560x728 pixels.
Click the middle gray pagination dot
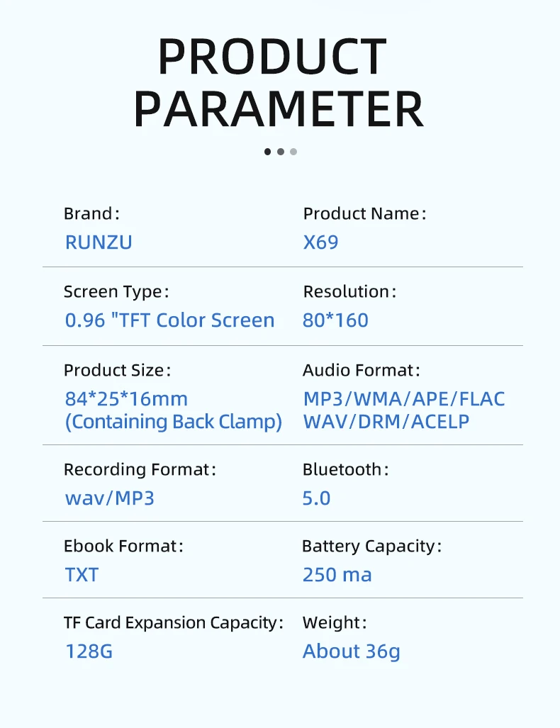(x=281, y=151)
